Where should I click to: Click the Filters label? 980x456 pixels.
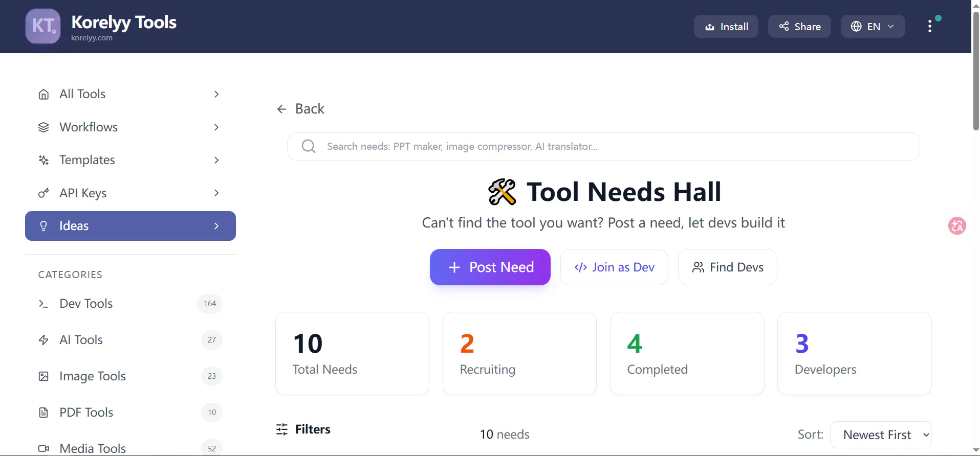(x=313, y=429)
